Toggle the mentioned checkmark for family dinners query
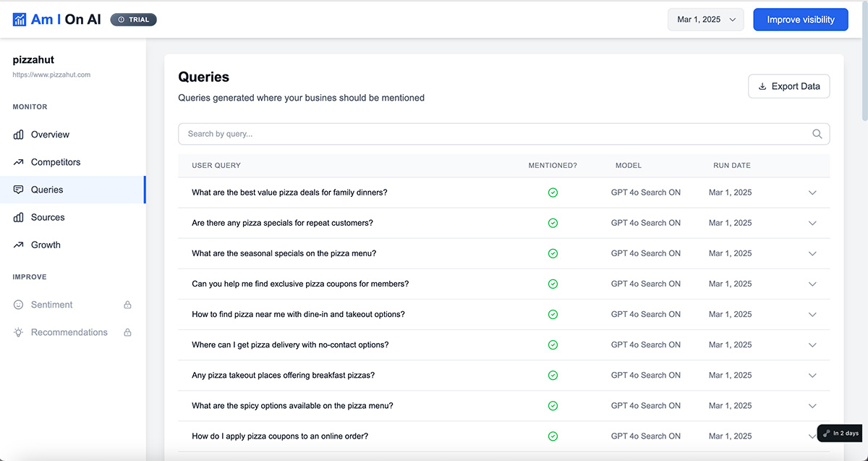The image size is (868, 461). (553, 193)
